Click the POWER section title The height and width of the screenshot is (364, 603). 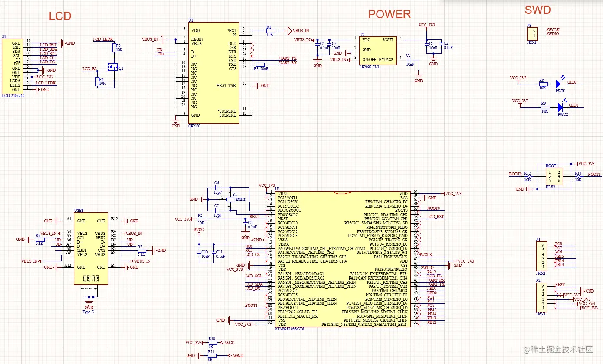click(390, 14)
